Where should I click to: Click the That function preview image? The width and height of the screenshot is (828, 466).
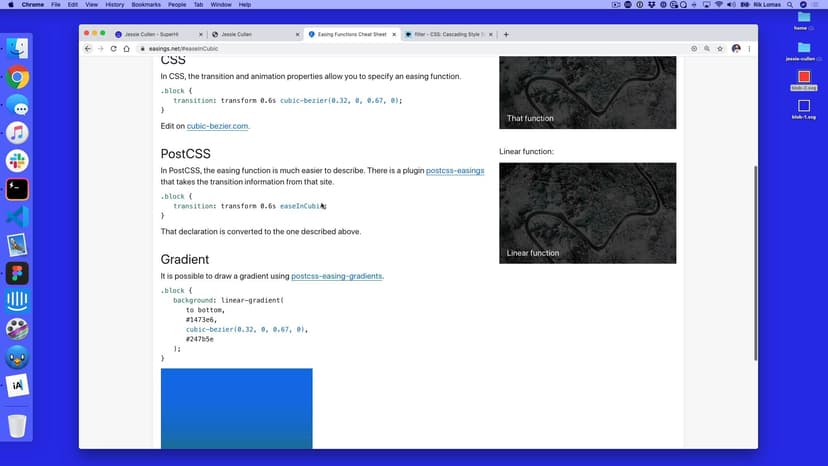tap(587, 92)
